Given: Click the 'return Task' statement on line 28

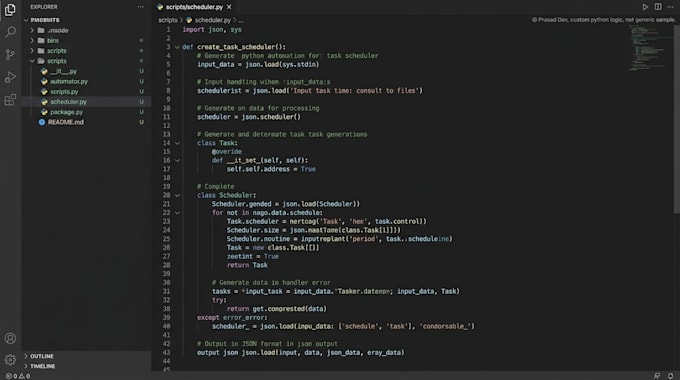Looking at the screenshot, I should tap(247, 265).
